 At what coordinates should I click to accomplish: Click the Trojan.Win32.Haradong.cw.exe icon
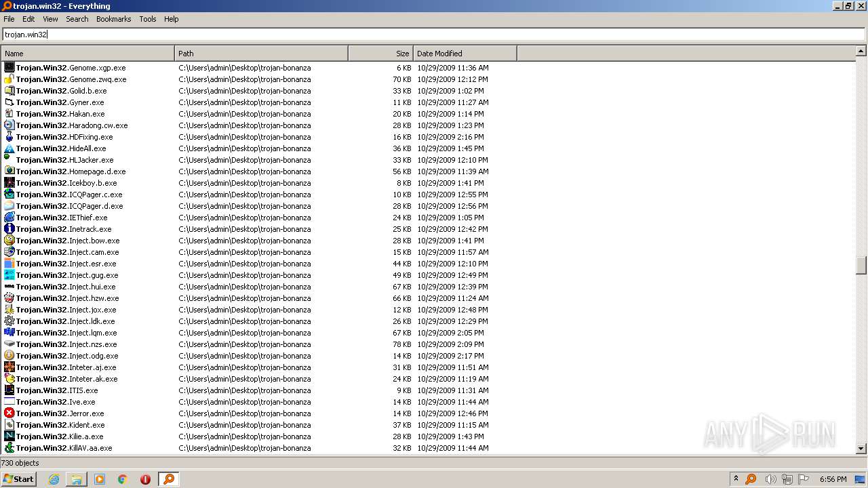[9, 125]
